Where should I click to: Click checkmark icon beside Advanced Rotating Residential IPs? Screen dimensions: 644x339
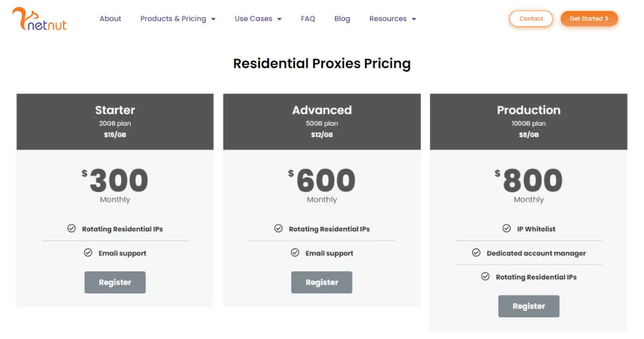tap(279, 229)
